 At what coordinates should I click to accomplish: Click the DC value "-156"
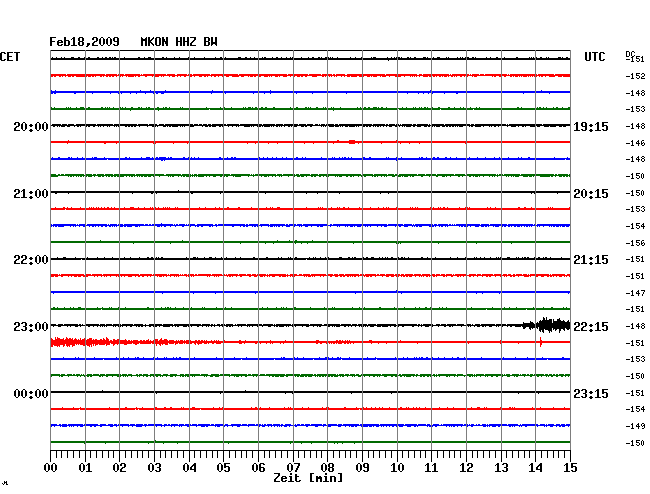(635, 243)
